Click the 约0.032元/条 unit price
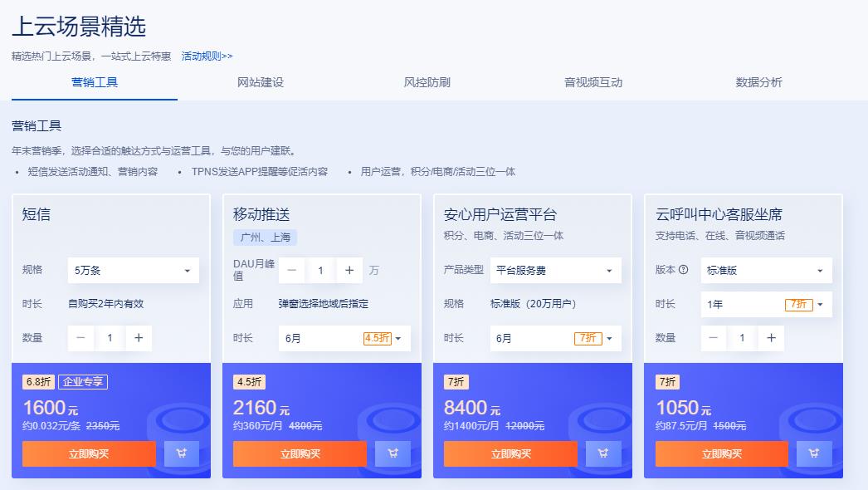Screen dimensions: 868x490 pos(51,426)
